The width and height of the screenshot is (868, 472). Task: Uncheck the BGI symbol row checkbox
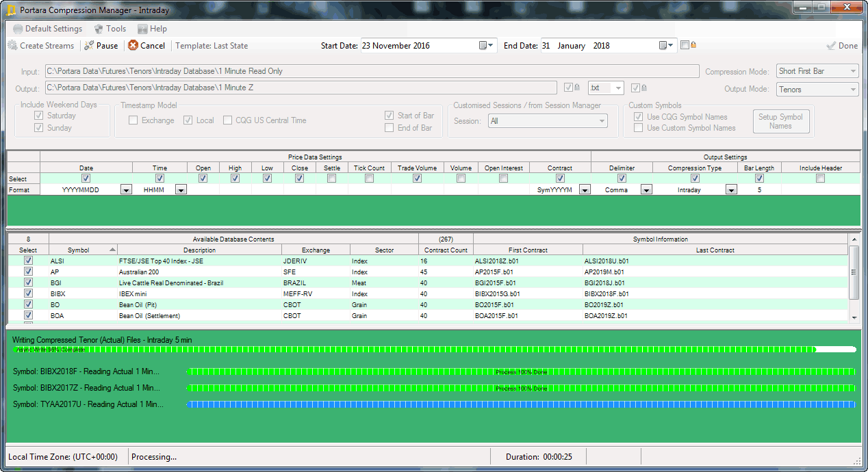[x=28, y=283]
